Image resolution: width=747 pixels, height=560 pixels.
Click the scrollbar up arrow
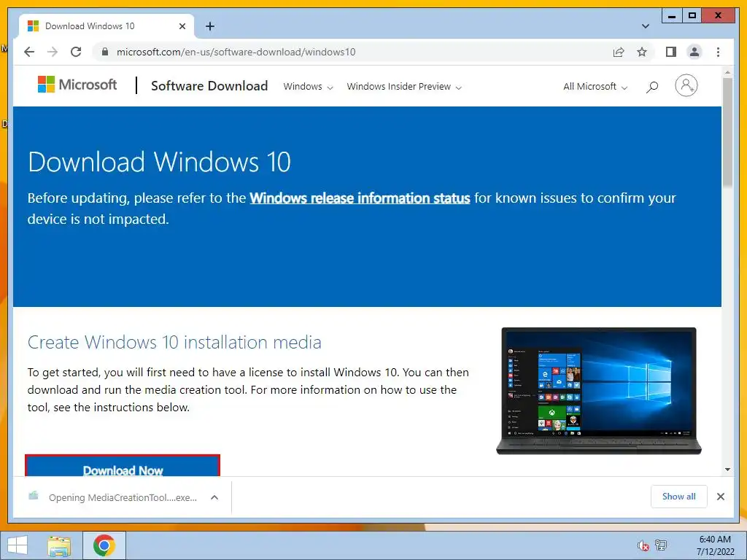727,72
